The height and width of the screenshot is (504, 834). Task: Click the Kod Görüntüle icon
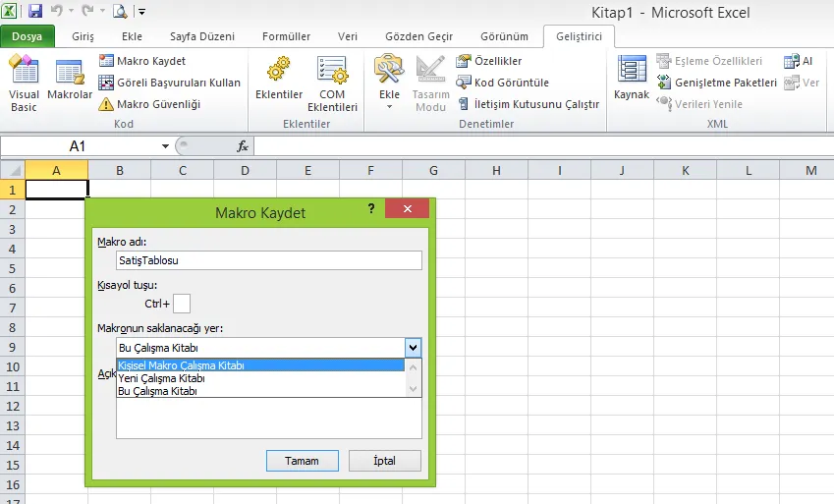[502, 83]
